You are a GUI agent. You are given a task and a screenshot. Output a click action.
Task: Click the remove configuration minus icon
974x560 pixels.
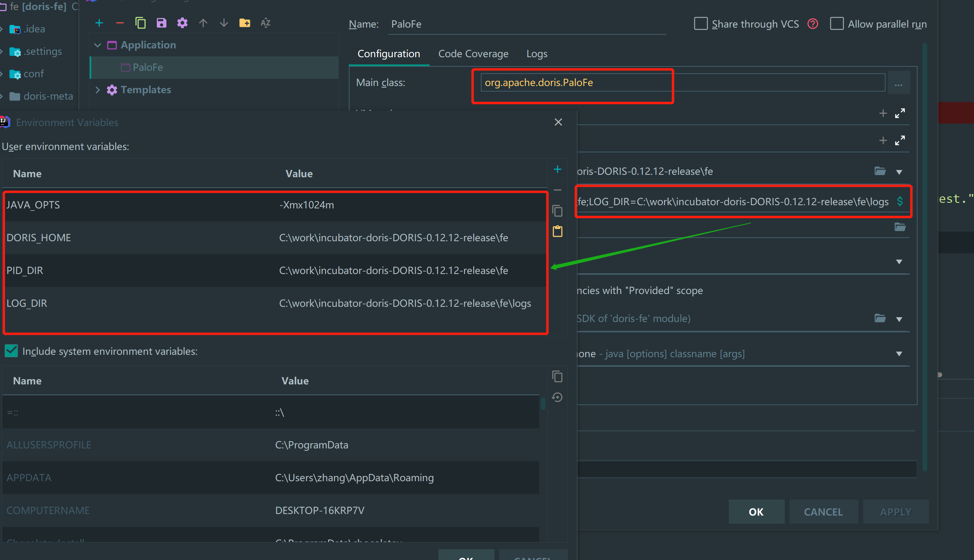[x=120, y=23]
